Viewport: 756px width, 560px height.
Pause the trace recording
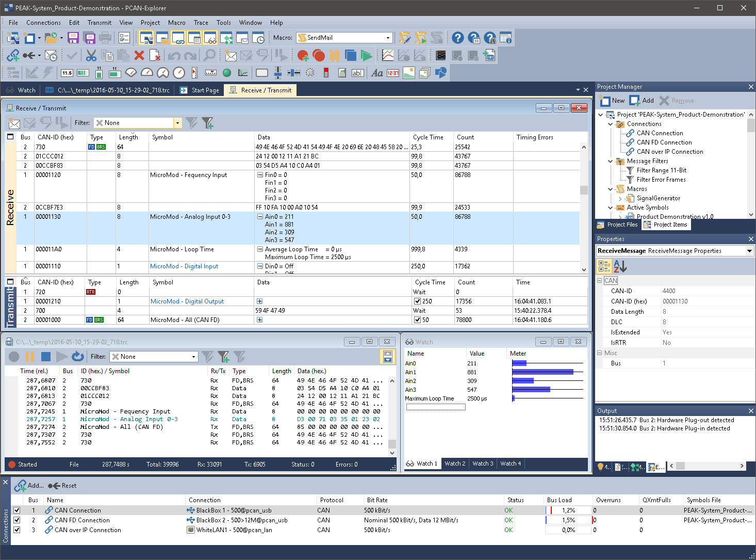tap(29, 356)
